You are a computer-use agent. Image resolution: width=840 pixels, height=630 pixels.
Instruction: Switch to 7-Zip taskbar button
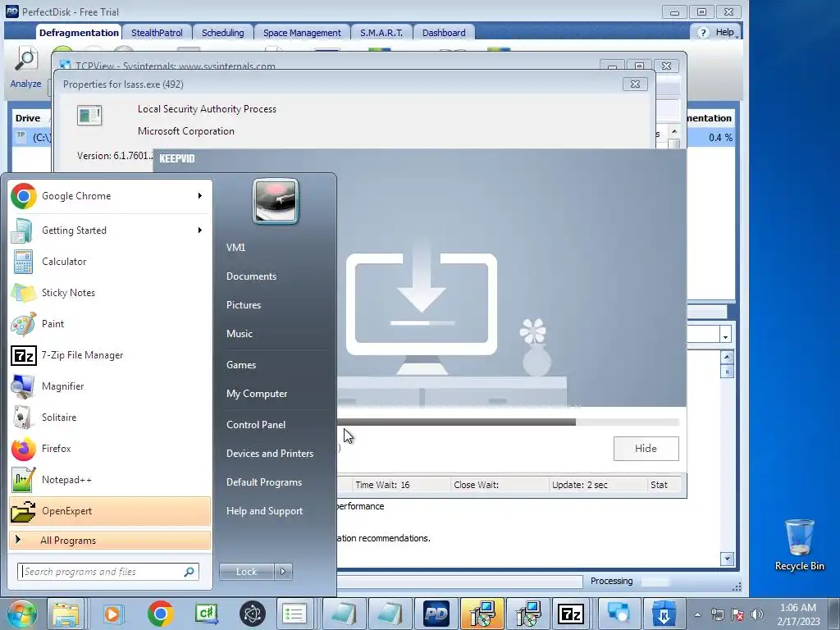point(571,614)
